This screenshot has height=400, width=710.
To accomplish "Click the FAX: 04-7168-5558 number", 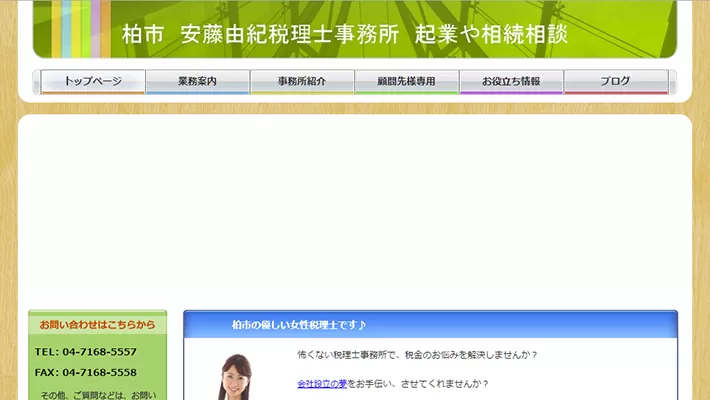I will (x=86, y=372).
